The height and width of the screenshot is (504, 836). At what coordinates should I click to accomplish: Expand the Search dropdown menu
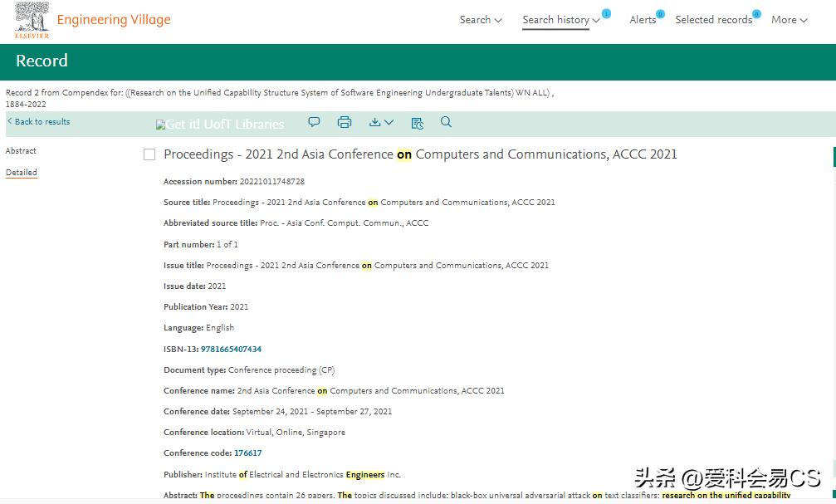point(481,20)
